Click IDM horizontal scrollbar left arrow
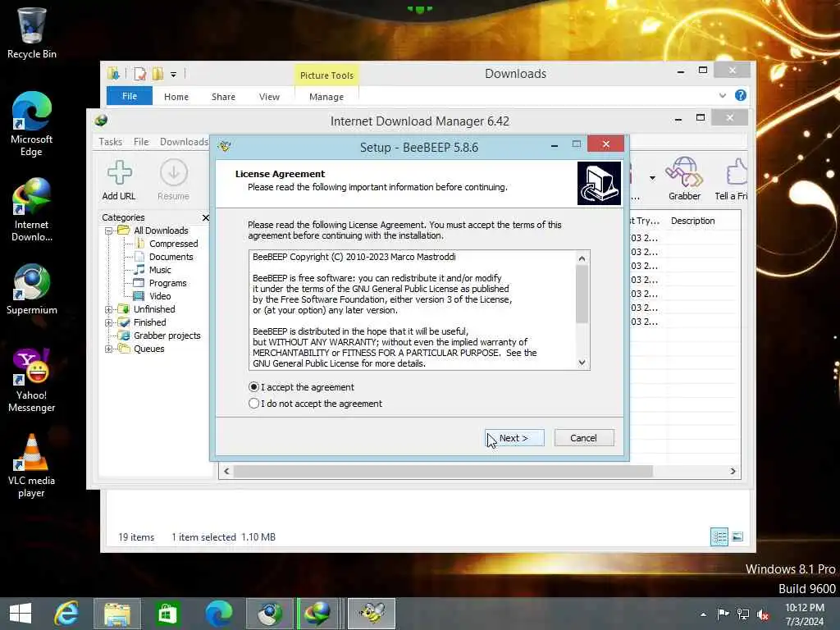The image size is (840, 630). (226, 471)
